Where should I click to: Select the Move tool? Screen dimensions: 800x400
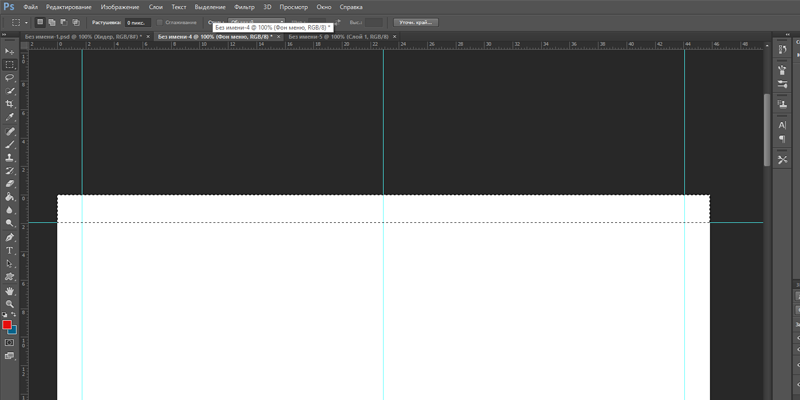point(10,51)
